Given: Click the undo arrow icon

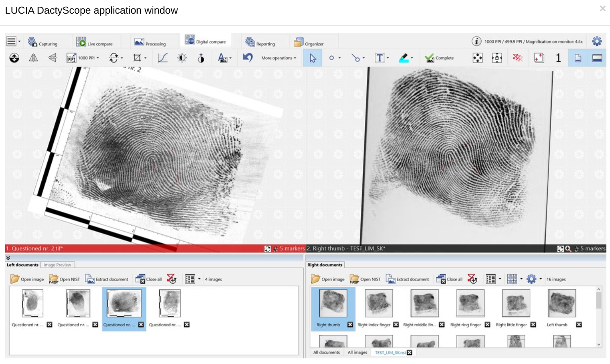Looking at the screenshot, I should tap(248, 58).
